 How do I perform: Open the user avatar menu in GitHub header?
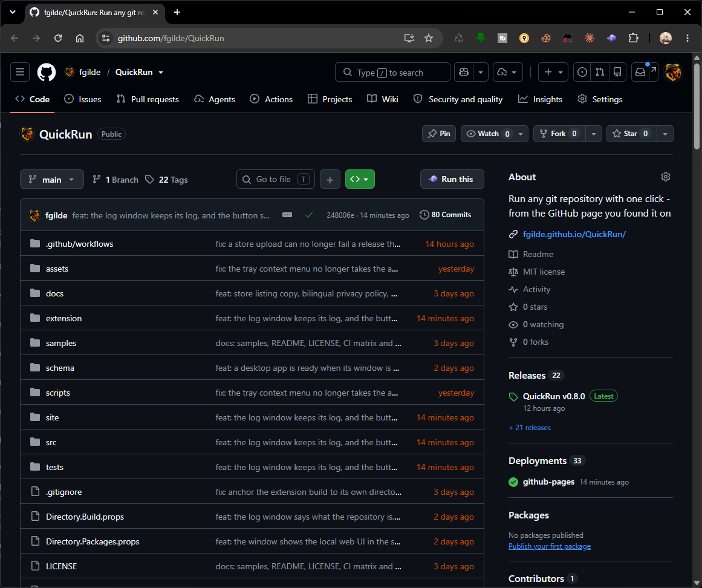pyautogui.click(x=673, y=72)
